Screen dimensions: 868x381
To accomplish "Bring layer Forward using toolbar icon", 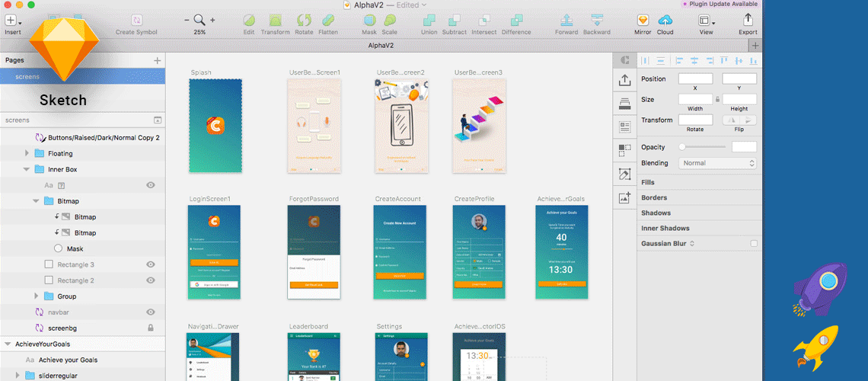I will pyautogui.click(x=566, y=21).
